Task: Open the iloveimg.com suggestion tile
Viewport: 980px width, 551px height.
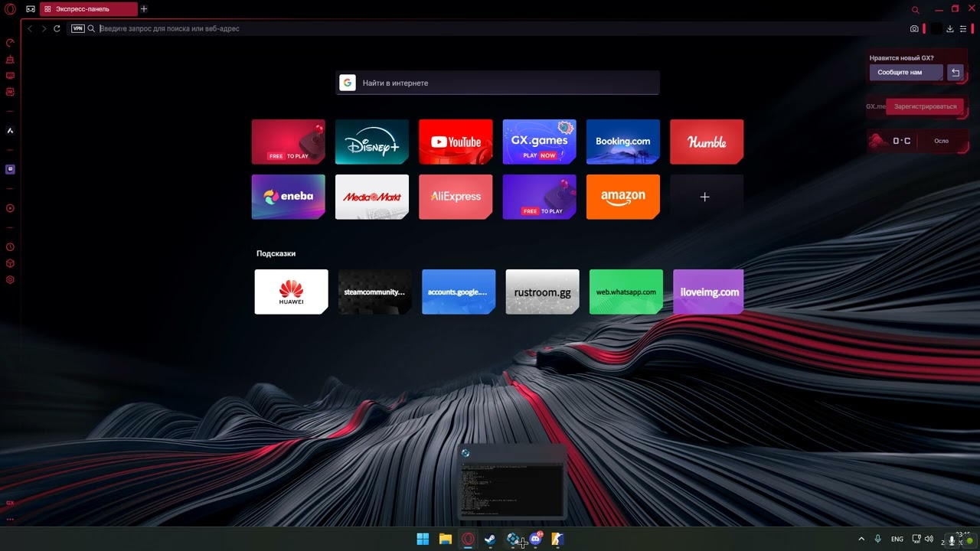Action: 710,292
